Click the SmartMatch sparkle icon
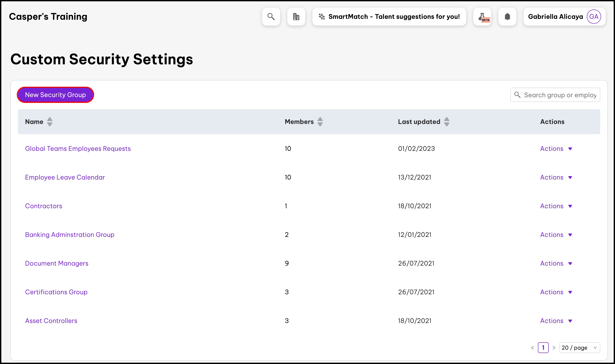Screen dimensions: 615x364 click(321, 16)
